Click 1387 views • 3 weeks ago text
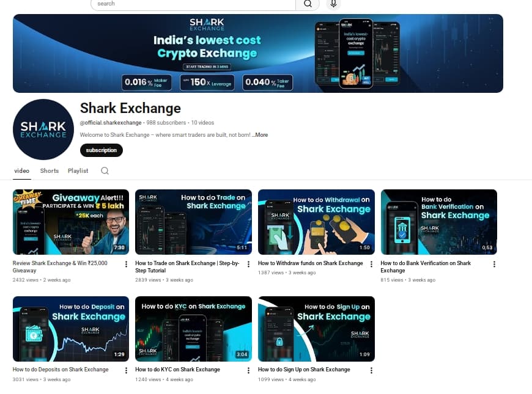Viewport: 532px width, 394px height. click(287, 272)
